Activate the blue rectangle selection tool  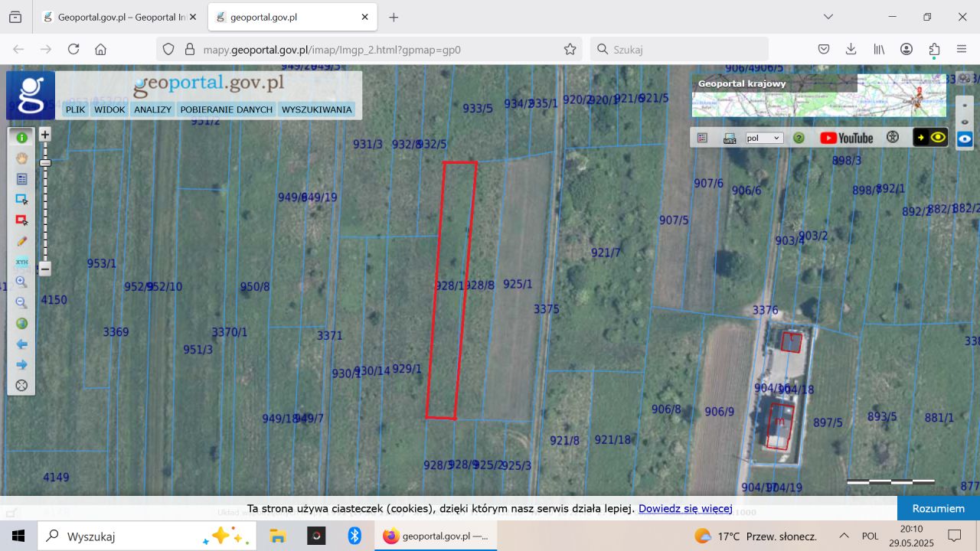[x=21, y=200]
